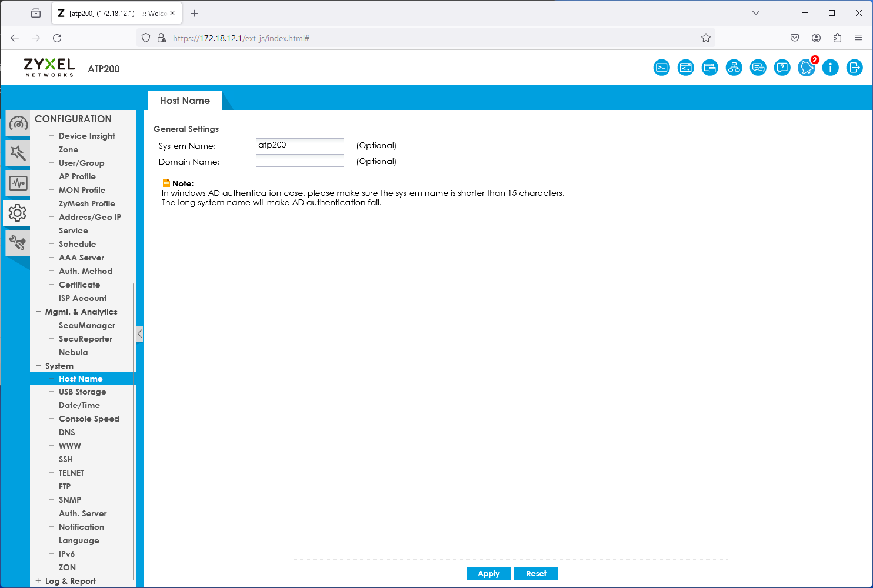The width and height of the screenshot is (873, 588).
Task: Open Nebula settings
Action: (74, 352)
